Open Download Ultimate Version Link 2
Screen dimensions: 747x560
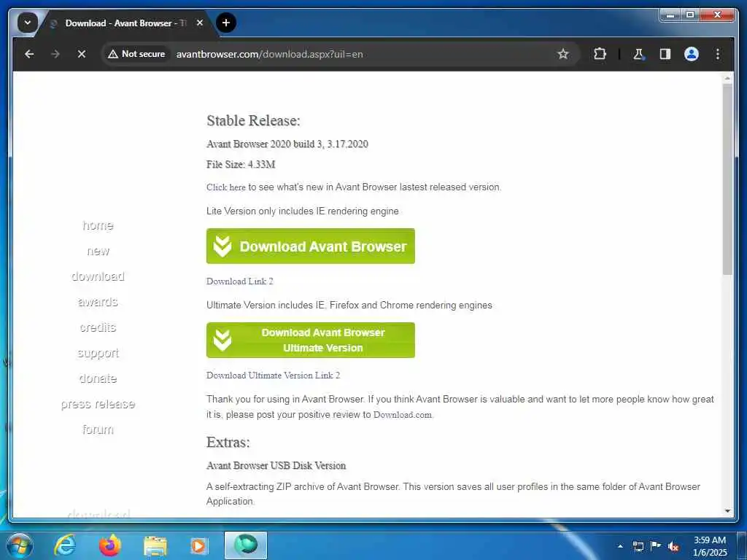coord(273,376)
